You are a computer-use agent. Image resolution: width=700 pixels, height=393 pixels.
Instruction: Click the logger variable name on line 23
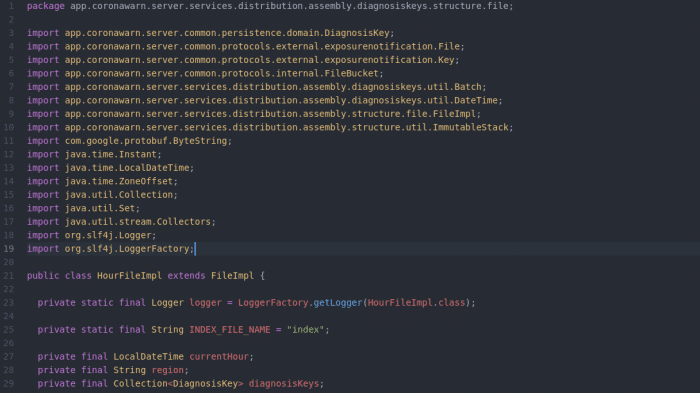coord(205,303)
